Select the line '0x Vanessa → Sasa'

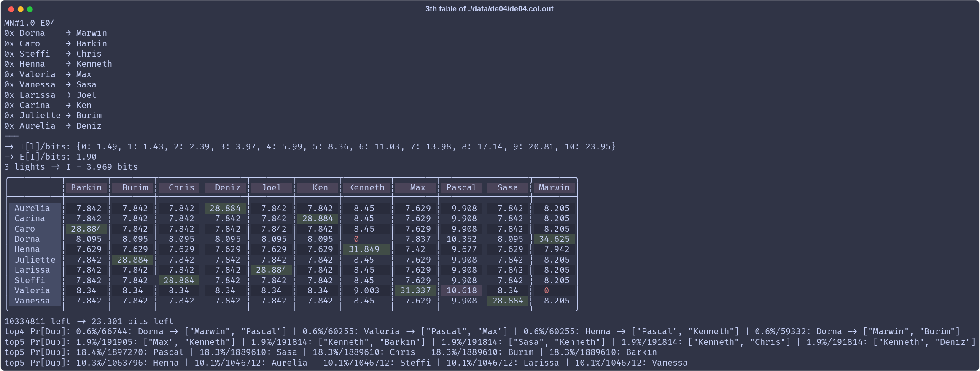click(50, 84)
